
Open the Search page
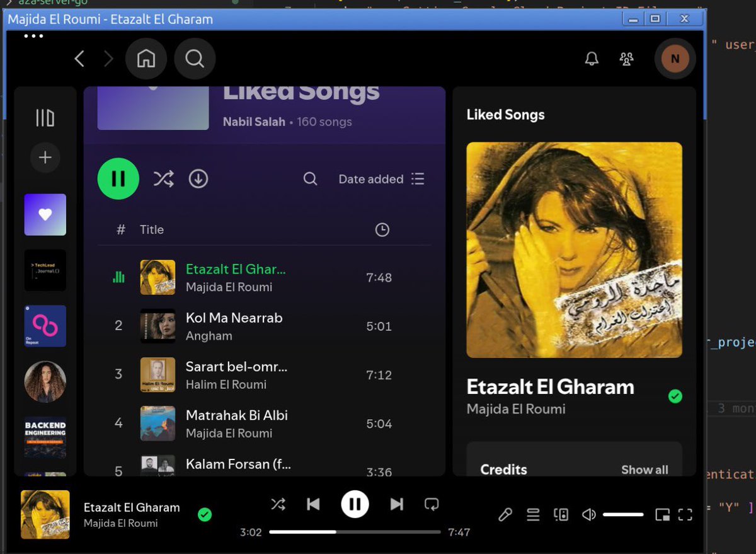(195, 59)
